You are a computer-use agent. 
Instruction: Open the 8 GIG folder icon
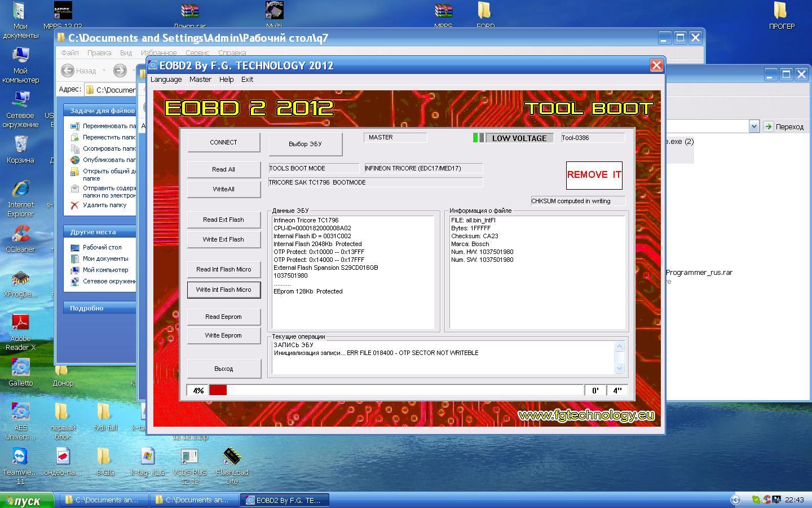pyautogui.click(x=105, y=461)
